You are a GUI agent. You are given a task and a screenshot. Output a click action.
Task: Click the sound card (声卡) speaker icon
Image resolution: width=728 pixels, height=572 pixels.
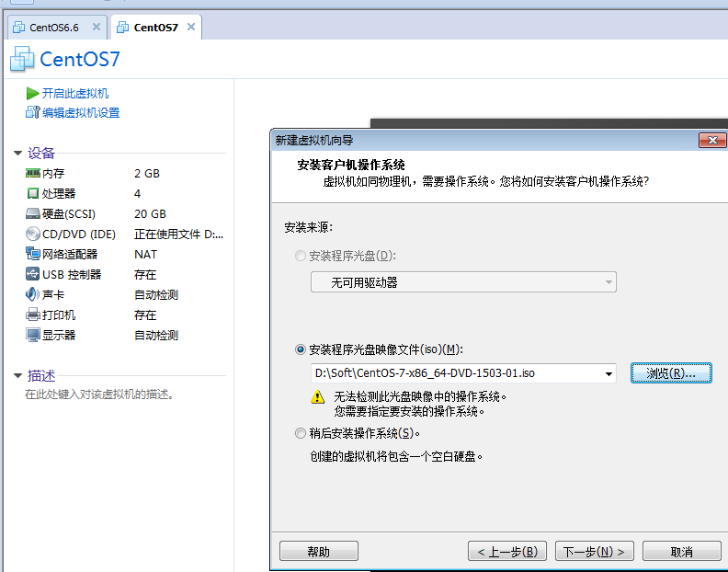click(x=33, y=294)
